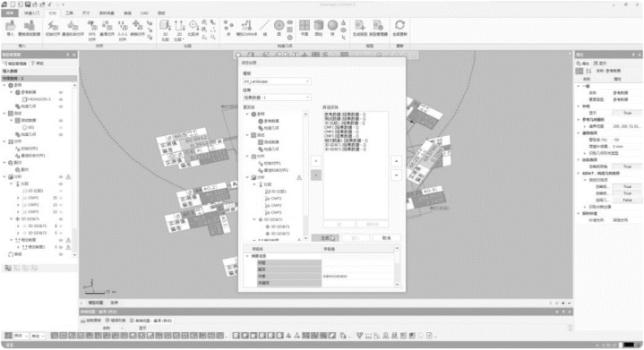Screen dimensions: 644x350
Task: Toggle visibility eye for 3D GD&Ts group
Action: click(x=61, y=219)
